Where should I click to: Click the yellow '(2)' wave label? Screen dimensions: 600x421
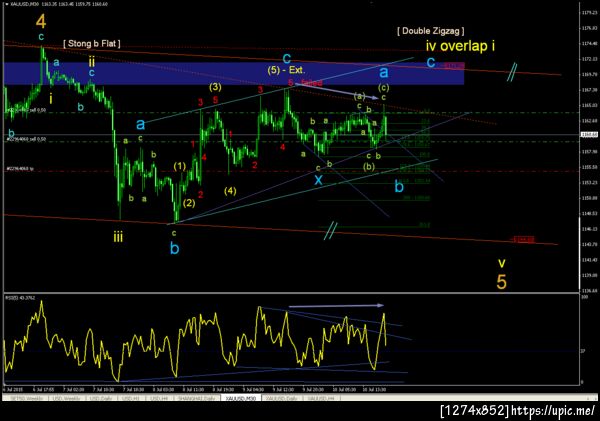click(189, 203)
